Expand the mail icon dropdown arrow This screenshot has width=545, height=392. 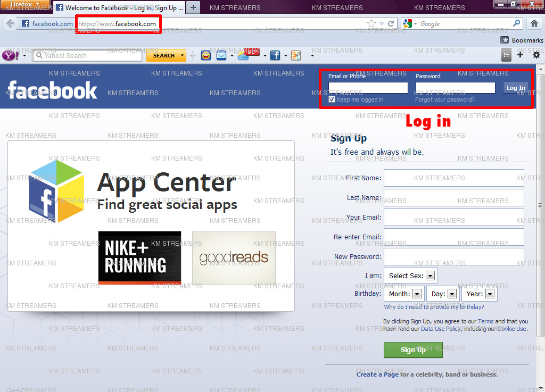(232, 55)
